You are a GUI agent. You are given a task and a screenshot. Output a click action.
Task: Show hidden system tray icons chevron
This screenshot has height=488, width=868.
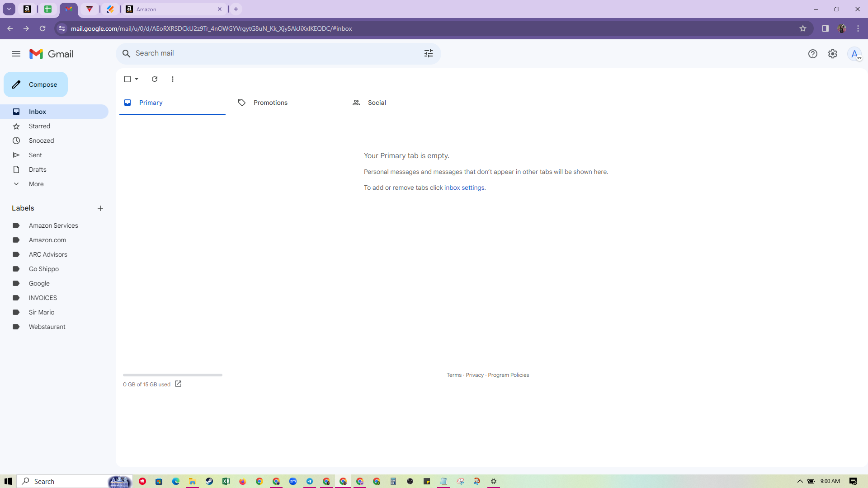tap(800, 481)
